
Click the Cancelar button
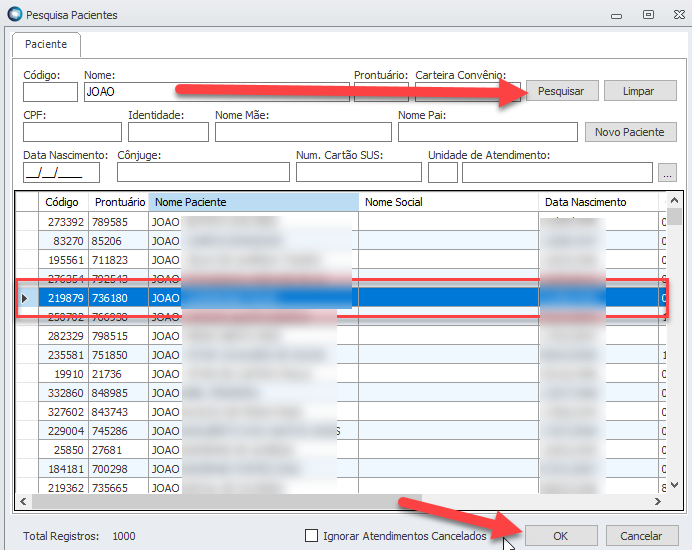click(x=642, y=536)
